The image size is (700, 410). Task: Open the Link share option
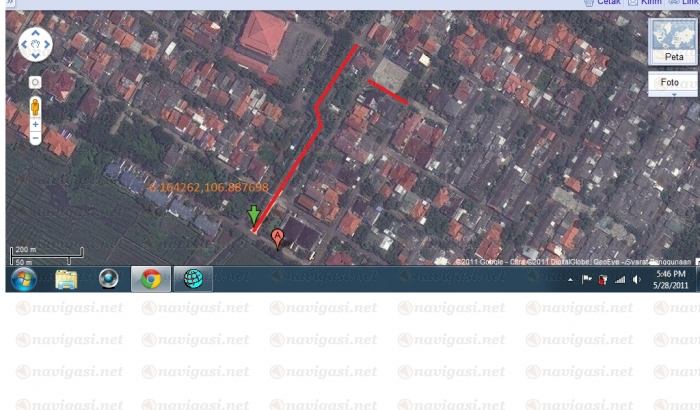(x=688, y=3)
